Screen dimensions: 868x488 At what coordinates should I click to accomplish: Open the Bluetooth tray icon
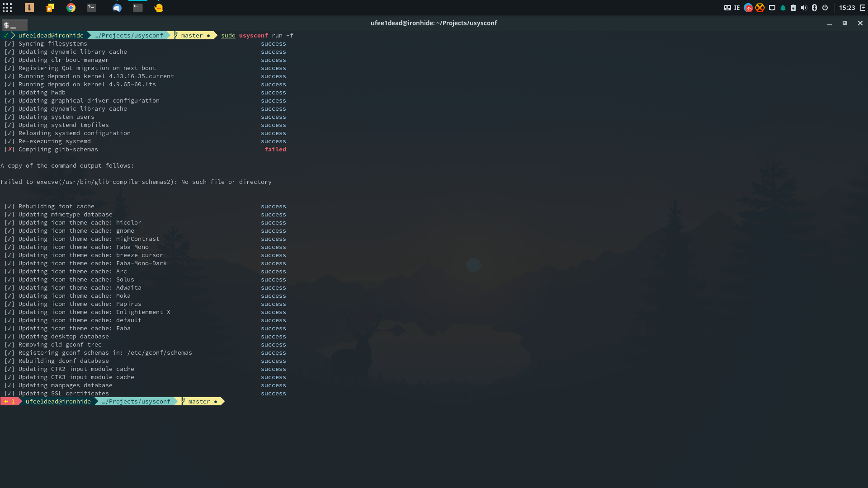814,8
